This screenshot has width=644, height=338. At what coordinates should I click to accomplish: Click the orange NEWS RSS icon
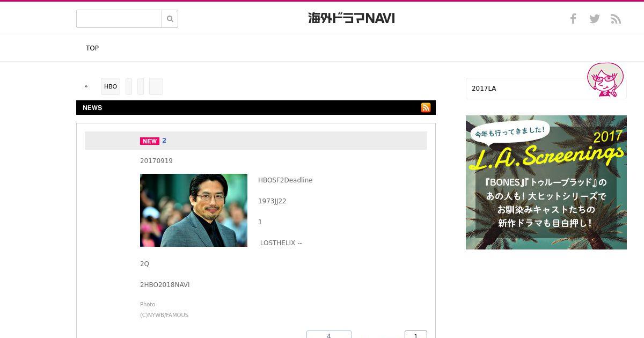click(426, 107)
